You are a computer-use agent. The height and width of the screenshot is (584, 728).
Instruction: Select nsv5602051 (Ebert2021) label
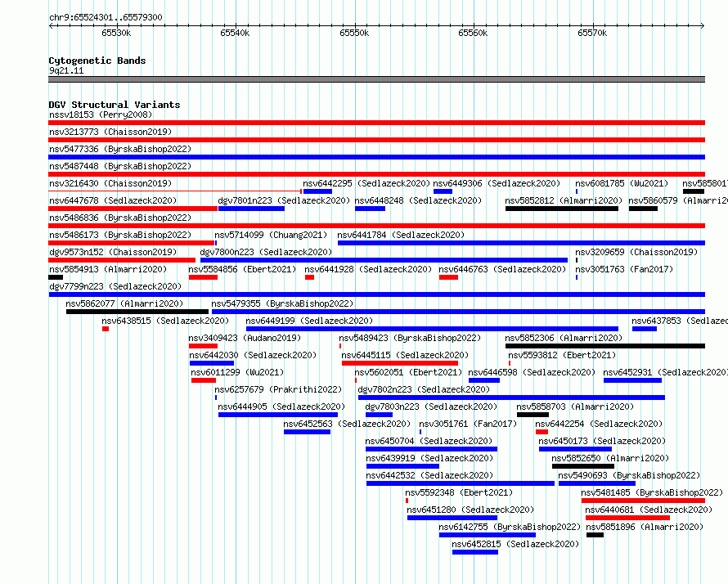pyautogui.click(x=408, y=372)
